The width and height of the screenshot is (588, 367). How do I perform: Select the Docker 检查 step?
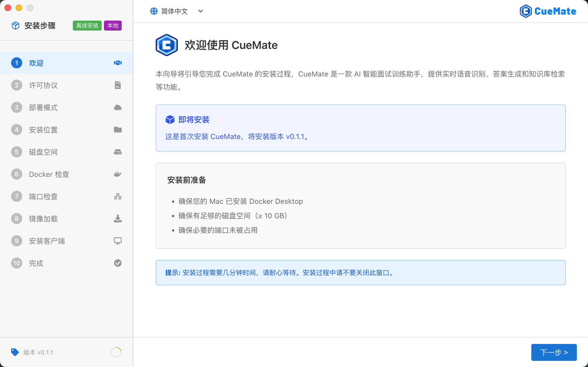coord(49,174)
